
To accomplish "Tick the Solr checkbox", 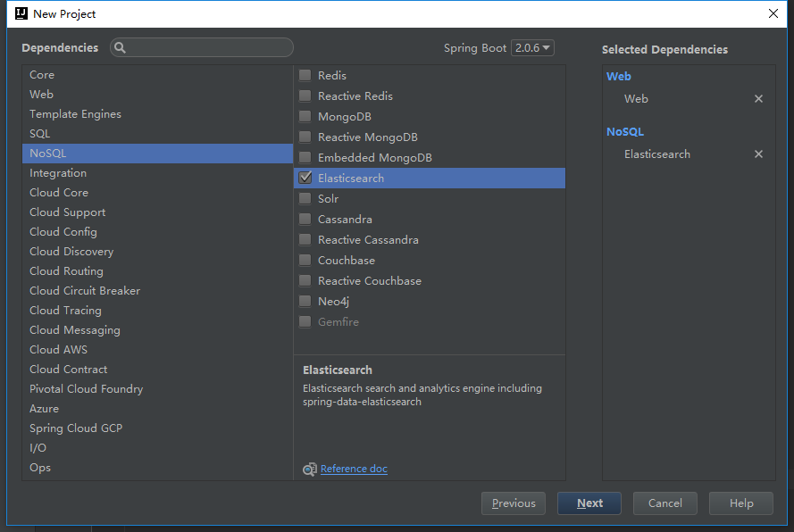I will tap(305, 198).
